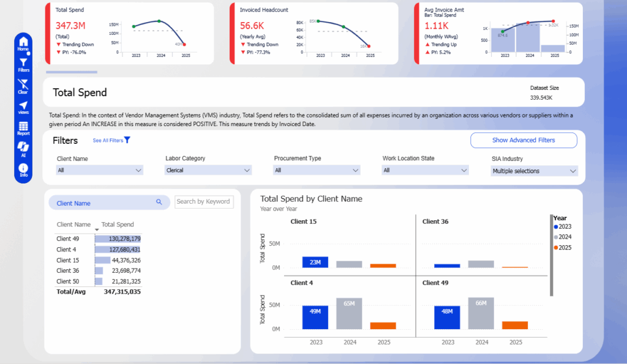
Task: Open the Report grid icon
Action: [x=23, y=128]
